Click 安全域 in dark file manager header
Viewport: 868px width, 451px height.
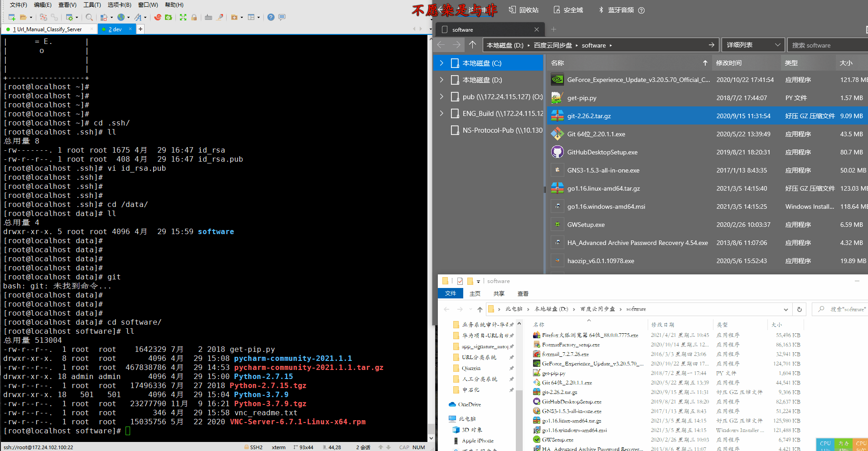coord(568,10)
